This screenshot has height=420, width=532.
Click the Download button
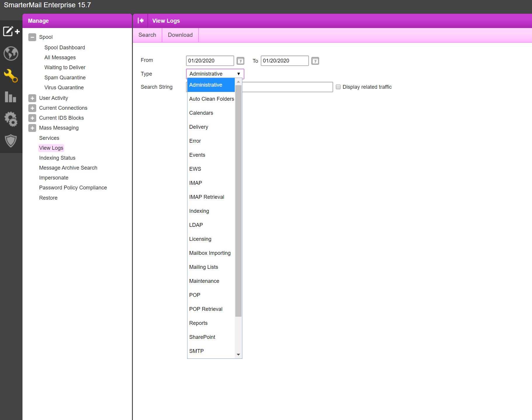pos(180,35)
